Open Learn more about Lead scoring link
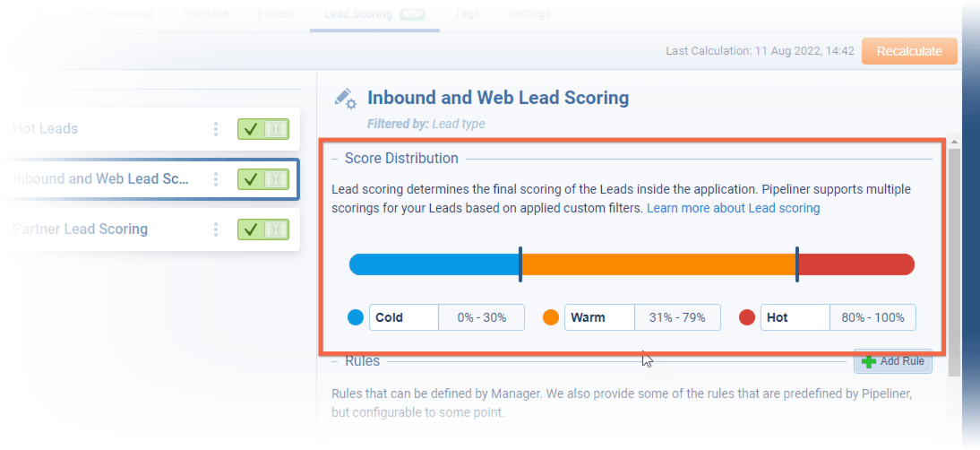 733,208
